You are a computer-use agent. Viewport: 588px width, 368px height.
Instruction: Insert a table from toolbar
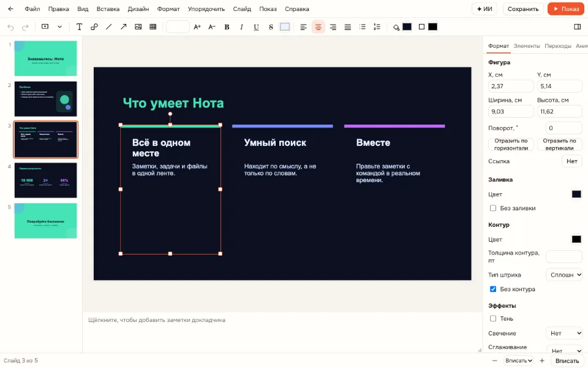tap(153, 26)
